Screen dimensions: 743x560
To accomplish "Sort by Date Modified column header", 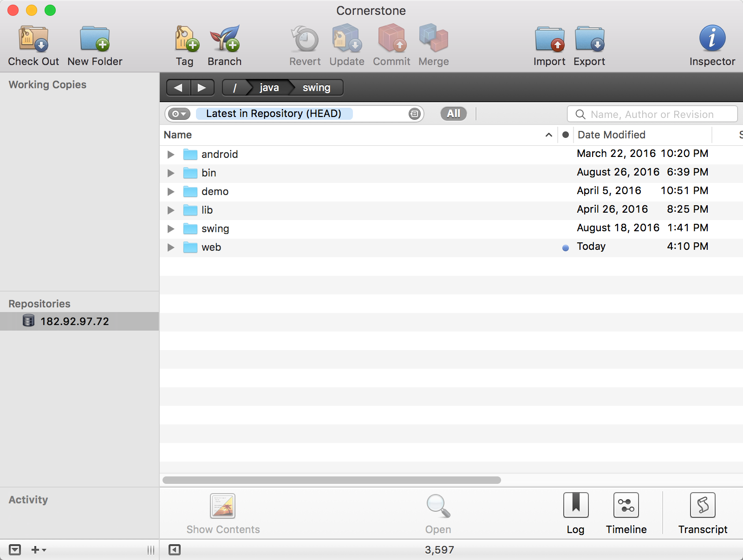I will (x=642, y=135).
